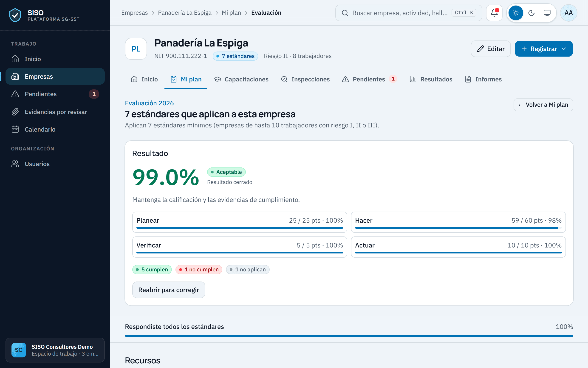588x368 pixels.
Task: Open Evidencias por revisar
Action: pyautogui.click(x=55, y=112)
